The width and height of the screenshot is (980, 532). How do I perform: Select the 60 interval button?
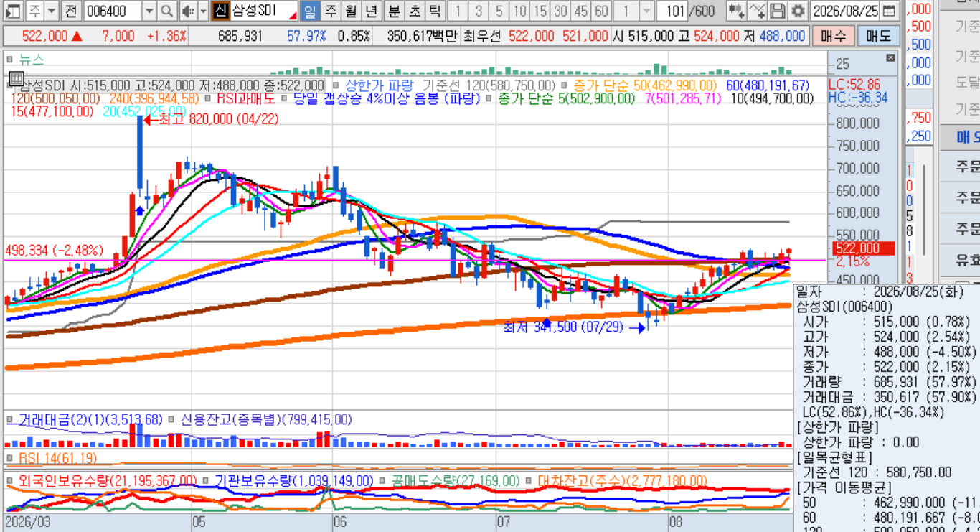(x=601, y=11)
